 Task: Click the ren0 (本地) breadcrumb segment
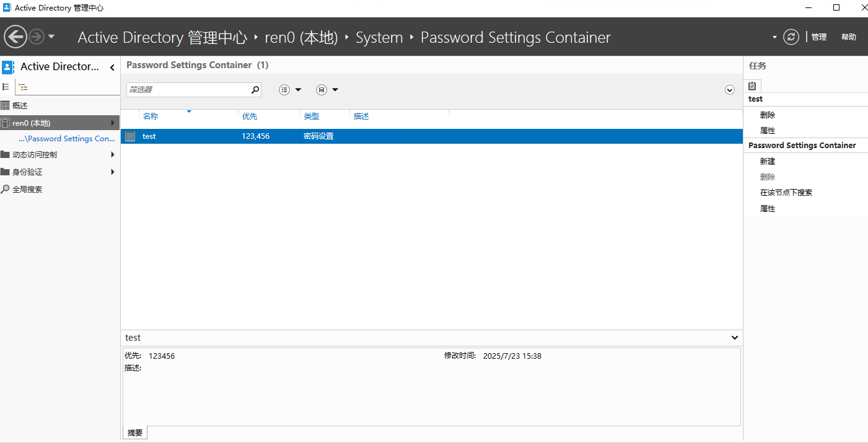pyautogui.click(x=301, y=37)
